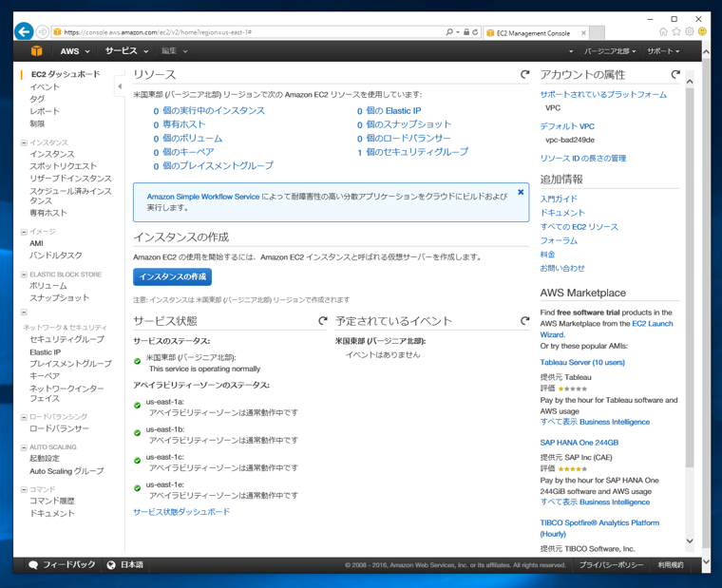The width and height of the screenshot is (722, 588).
Task: Click the address bar reload icon
Action: [x=475, y=32]
